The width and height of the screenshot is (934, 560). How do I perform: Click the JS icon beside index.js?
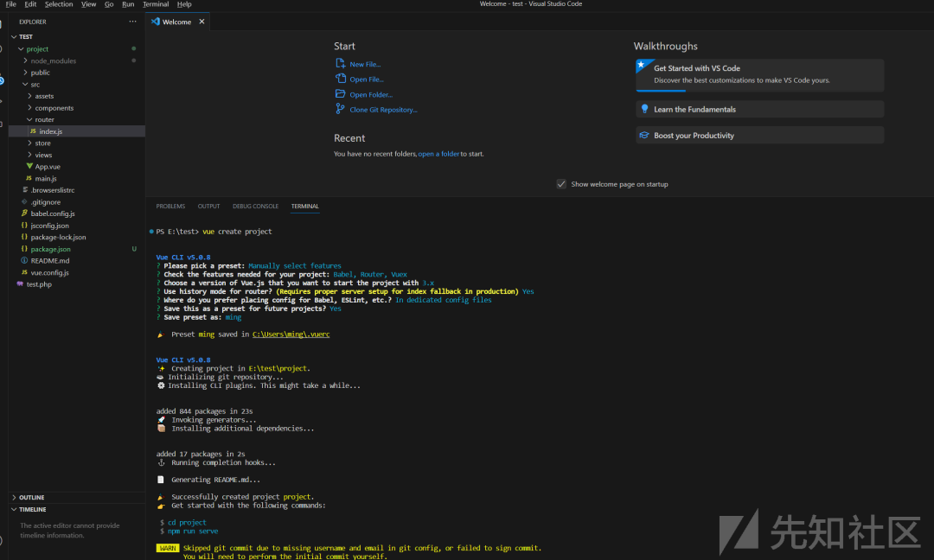click(33, 130)
